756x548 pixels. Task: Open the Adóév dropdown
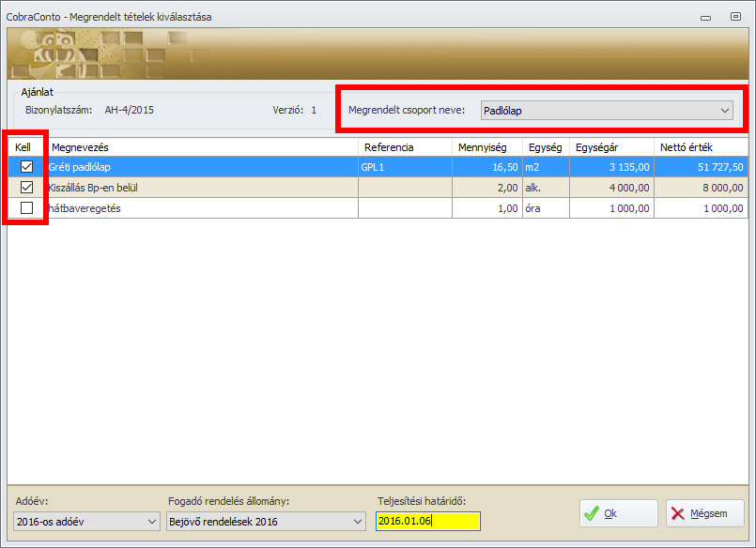click(x=86, y=522)
